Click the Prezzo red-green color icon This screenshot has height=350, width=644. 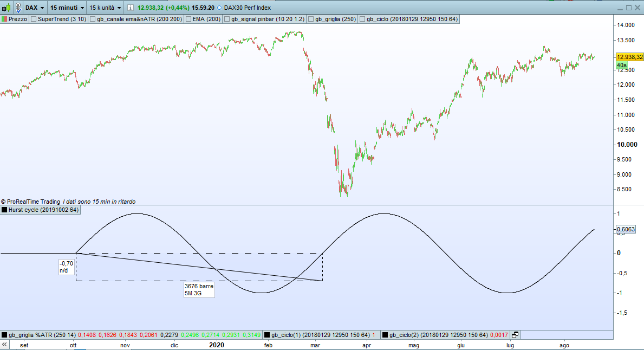coord(4,20)
